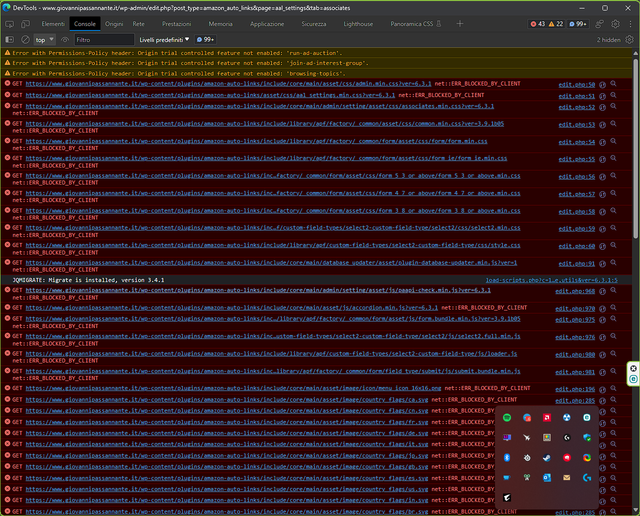
Task: Open the DevTools kebab menu
Action: click(x=630, y=24)
